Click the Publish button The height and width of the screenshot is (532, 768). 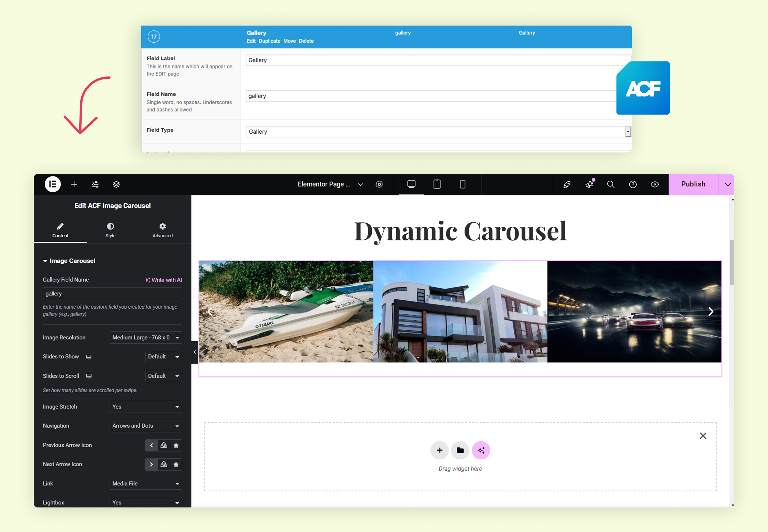[x=693, y=184]
